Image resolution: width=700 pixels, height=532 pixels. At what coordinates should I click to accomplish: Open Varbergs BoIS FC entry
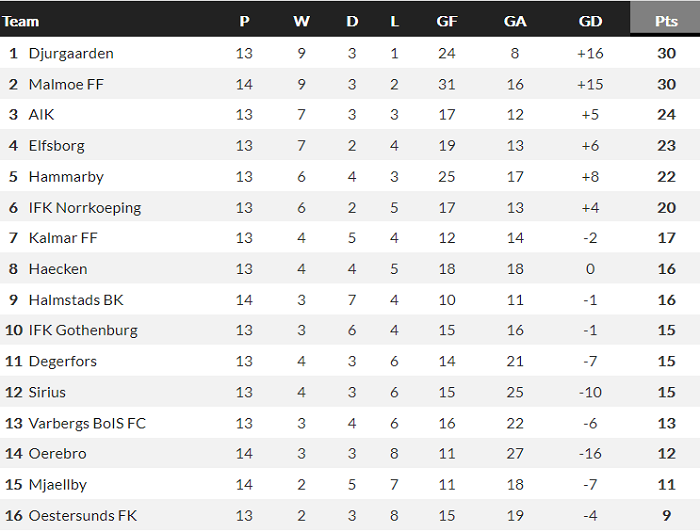click(87, 423)
